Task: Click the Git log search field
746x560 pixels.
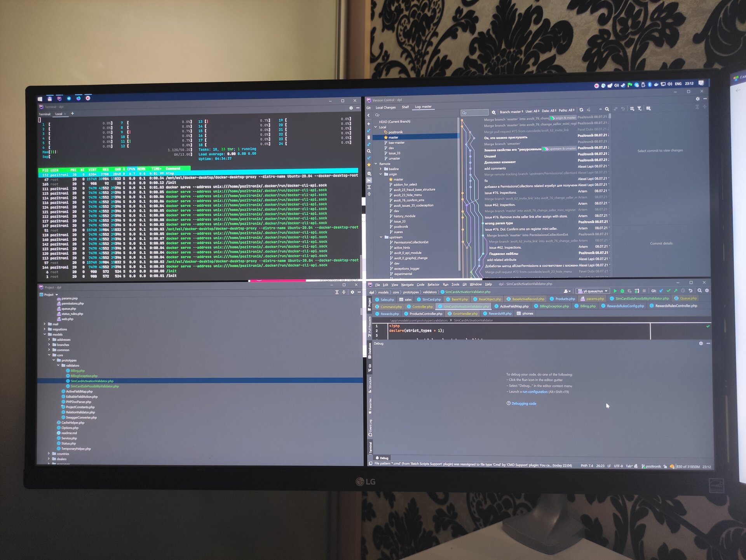Action: coord(475,113)
